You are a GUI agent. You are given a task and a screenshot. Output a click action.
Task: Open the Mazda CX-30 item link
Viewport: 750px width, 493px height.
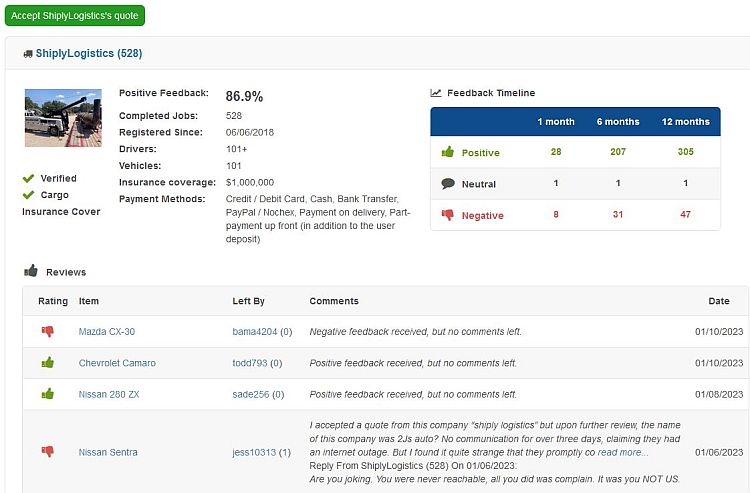107,331
